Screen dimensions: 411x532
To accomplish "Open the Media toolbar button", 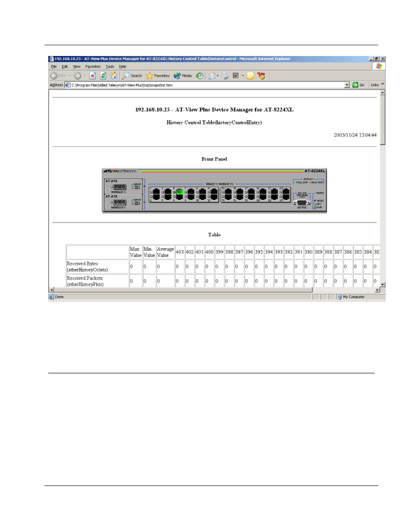I will click(183, 76).
